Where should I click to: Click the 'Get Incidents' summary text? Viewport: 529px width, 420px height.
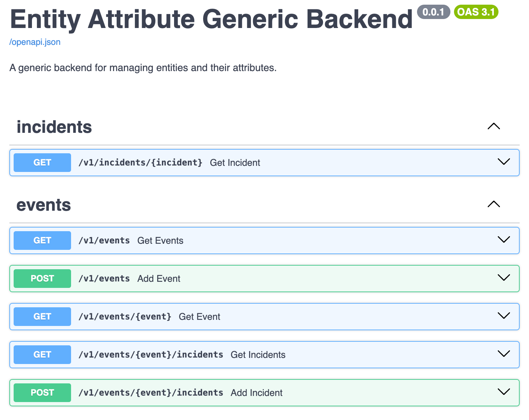(x=258, y=355)
